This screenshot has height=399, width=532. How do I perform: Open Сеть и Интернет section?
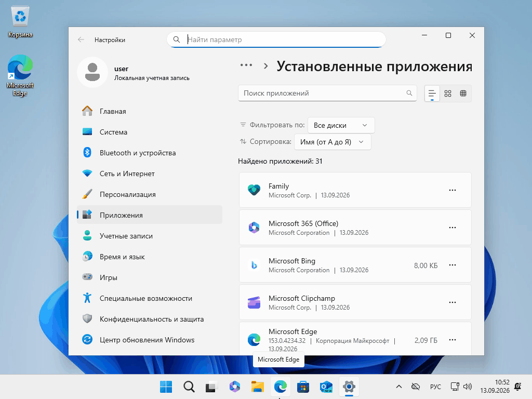point(149,174)
